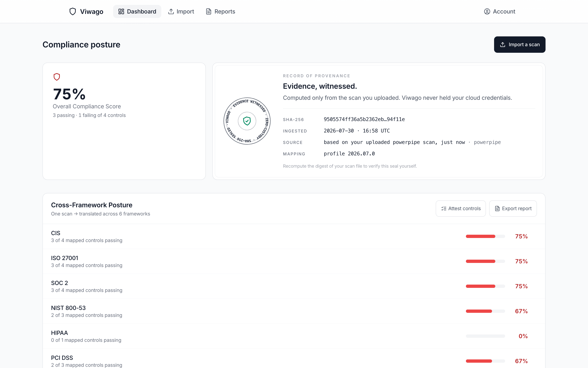
Task: Click the Account user circle icon
Action: pyautogui.click(x=487, y=11)
